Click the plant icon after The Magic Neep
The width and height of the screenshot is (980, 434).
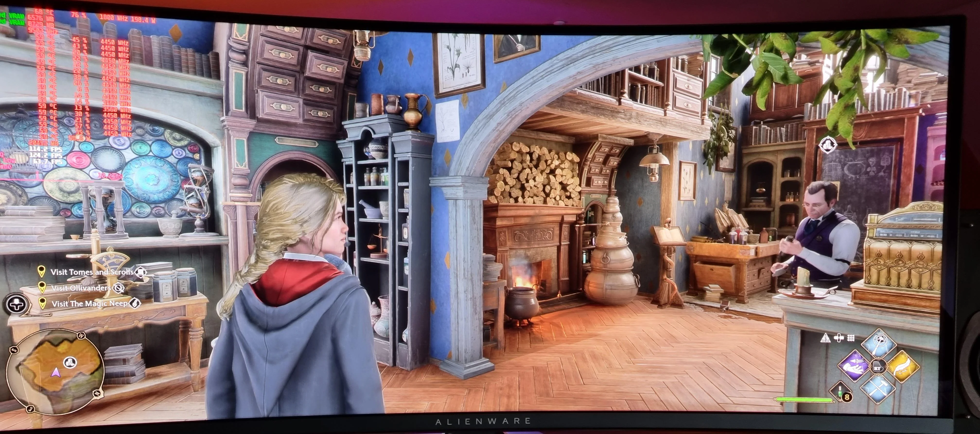(x=135, y=303)
